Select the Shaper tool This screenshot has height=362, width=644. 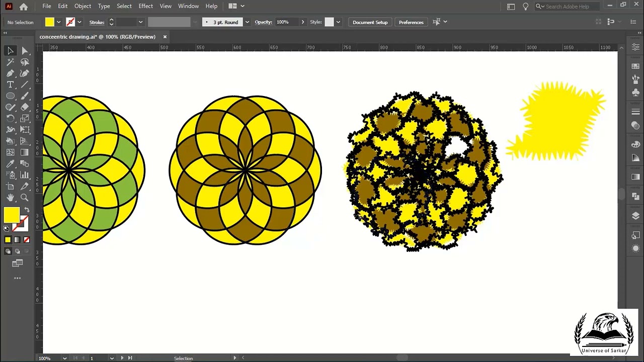click(x=10, y=107)
